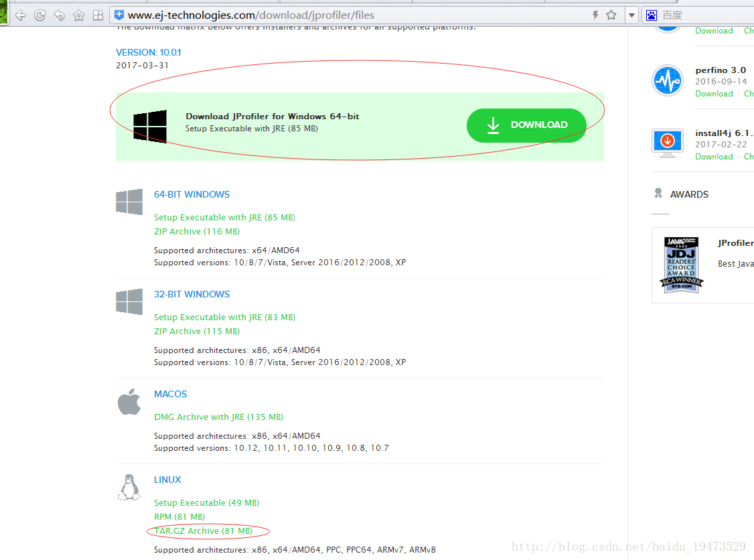Open 32-bit ZIP Archive (115 MB) link
This screenshot has height=560, width=754.
(197, 332)
